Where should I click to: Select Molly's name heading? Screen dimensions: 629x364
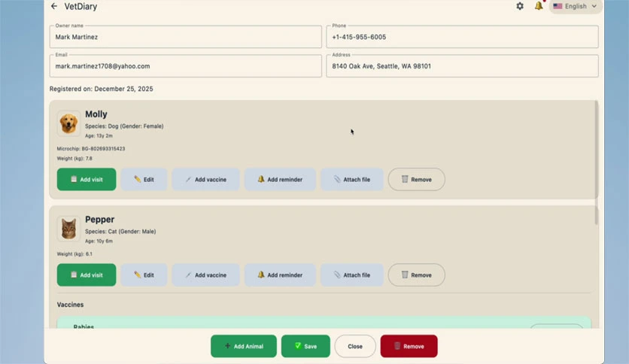96,114
